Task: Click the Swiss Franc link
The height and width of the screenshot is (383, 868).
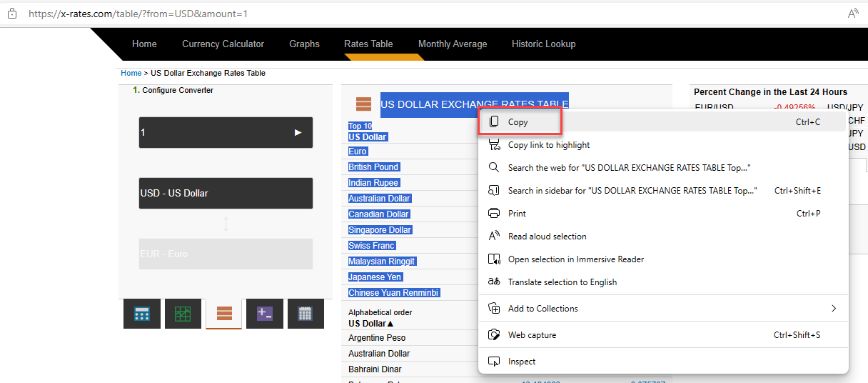Action: click(x=372, y=246)
